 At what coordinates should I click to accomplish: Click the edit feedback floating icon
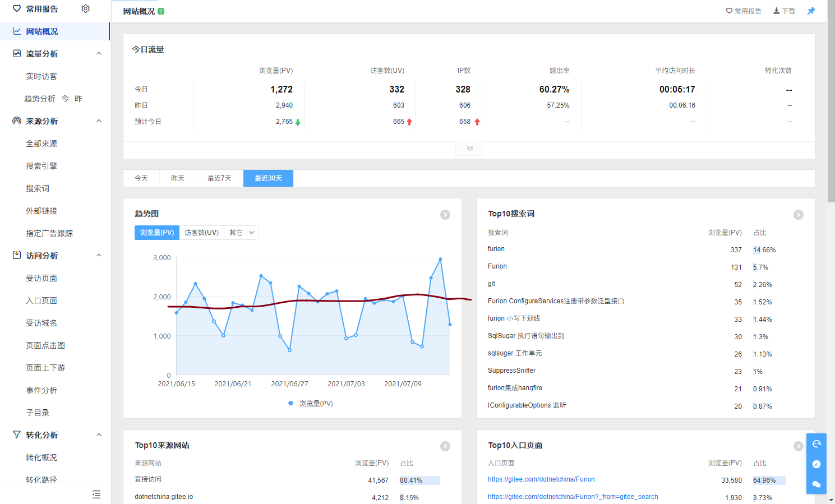click(816, 464)
